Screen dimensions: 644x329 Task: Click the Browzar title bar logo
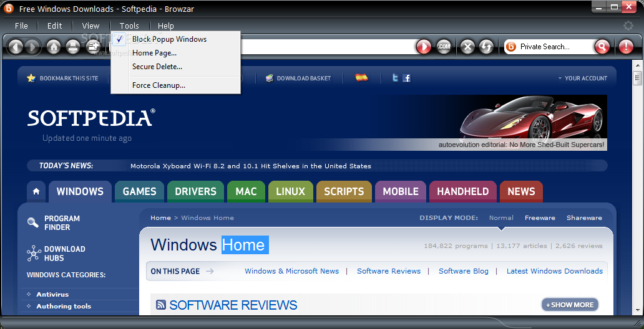[x=9, y=8]
